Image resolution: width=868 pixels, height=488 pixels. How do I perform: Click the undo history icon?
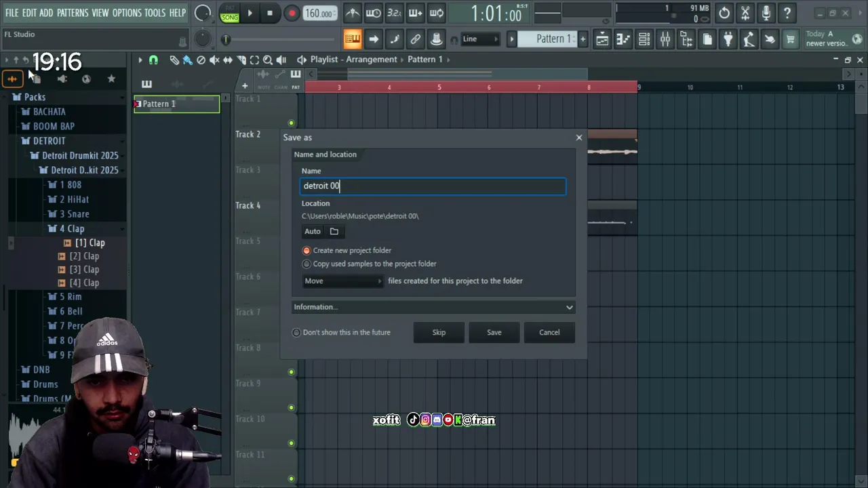(x=724, y=13)
